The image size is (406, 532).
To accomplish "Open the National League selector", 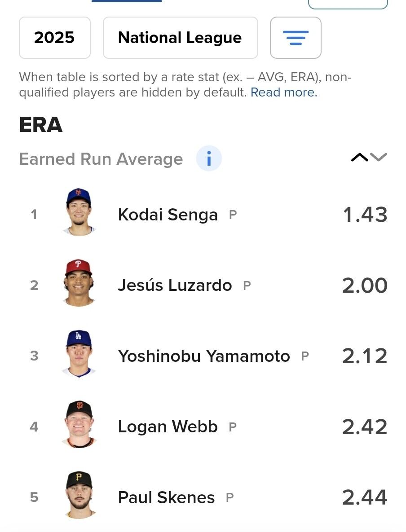I will 180,38.
